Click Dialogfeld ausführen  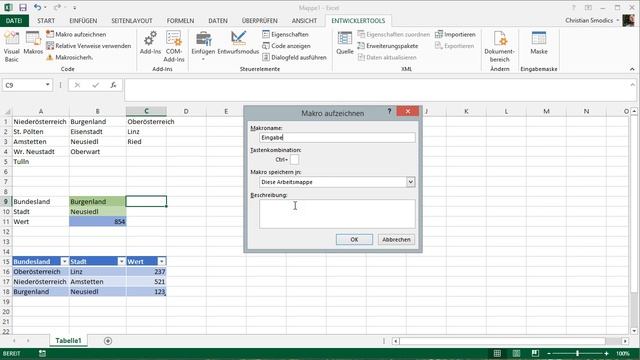[x=294, y=57]
